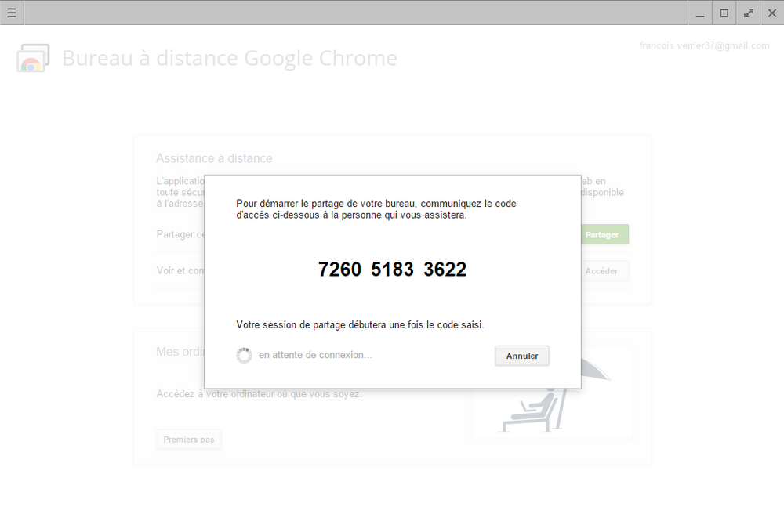The width and height of the screenshot is (784, 532).
Task: Click 'Pour démarrer le partage' instruction text
Action: 376,209
